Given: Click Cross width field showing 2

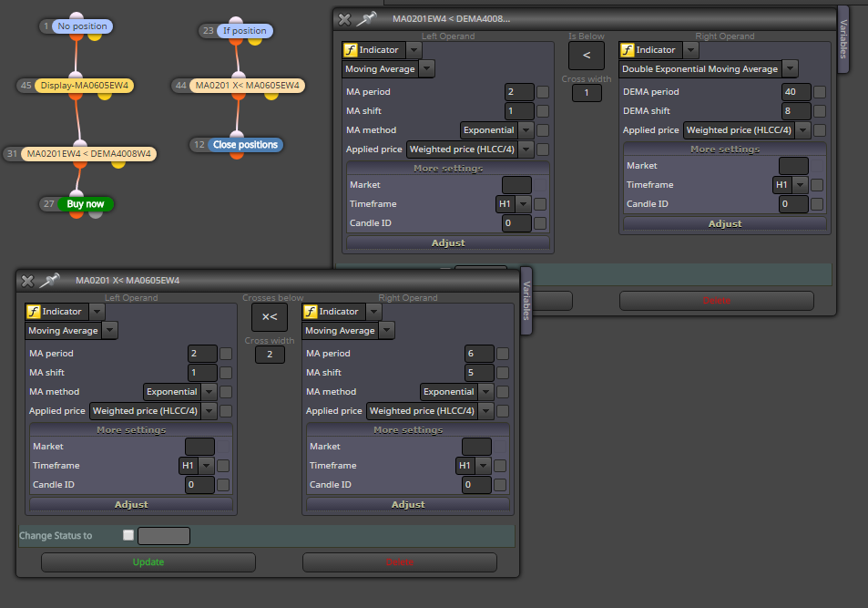Looking at the screenshot, I should point(270,355).
